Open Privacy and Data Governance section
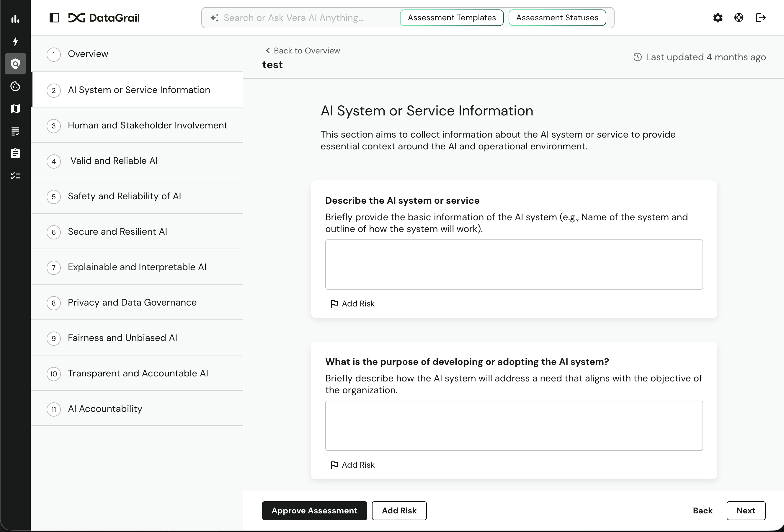The height and width of the screenshot is (532, 784). coord(132,303)
